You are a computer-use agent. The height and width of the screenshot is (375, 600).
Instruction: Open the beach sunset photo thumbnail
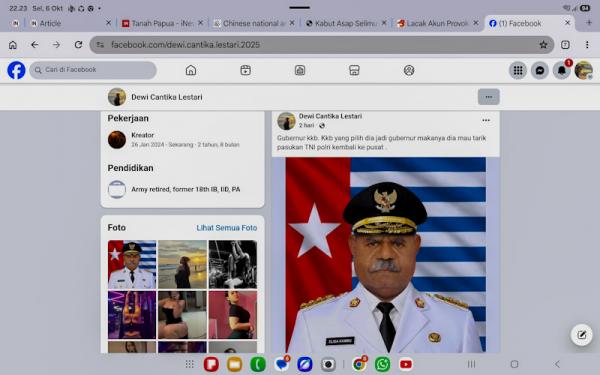click(182, 264)
